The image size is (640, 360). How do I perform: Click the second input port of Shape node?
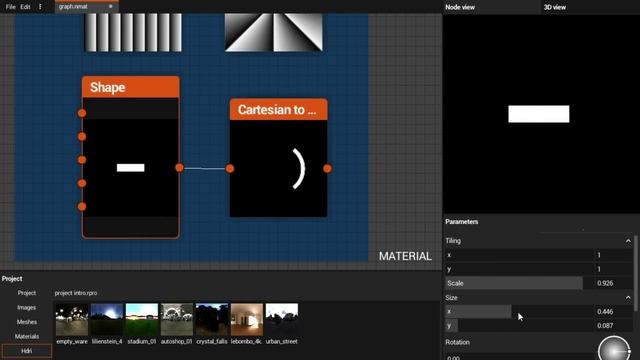point(82,136)
